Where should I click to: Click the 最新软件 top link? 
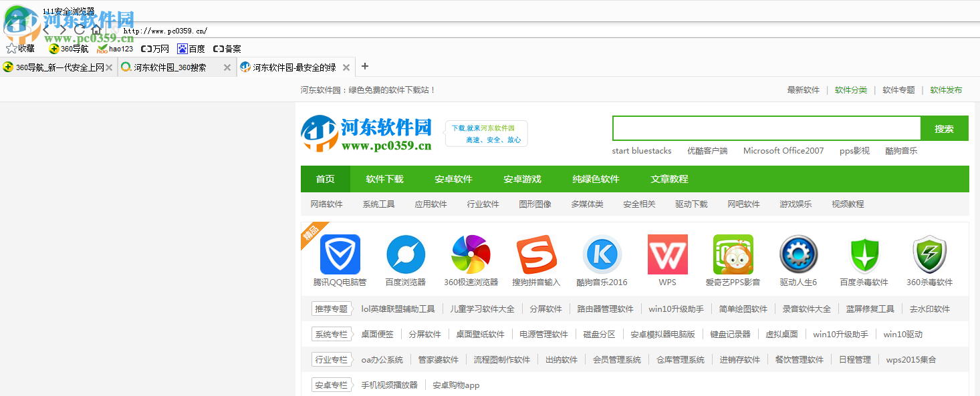pyautogui.click(x=804, y=90)
